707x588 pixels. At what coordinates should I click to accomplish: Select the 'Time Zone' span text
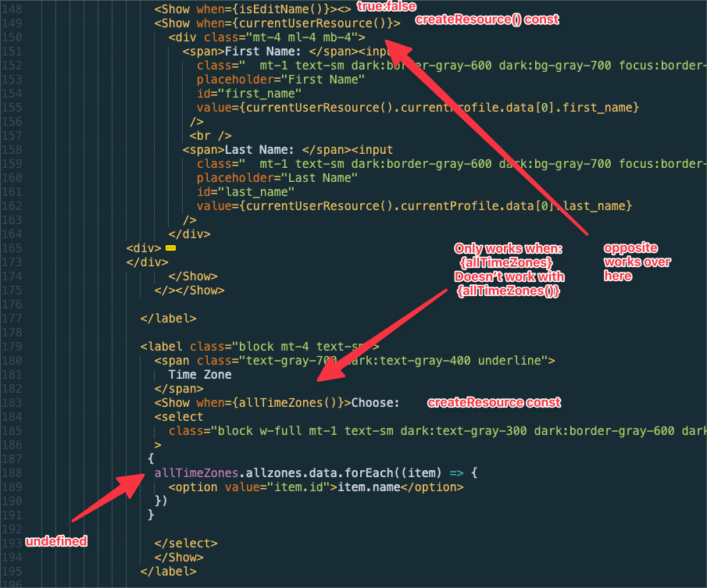coord(202,374)
